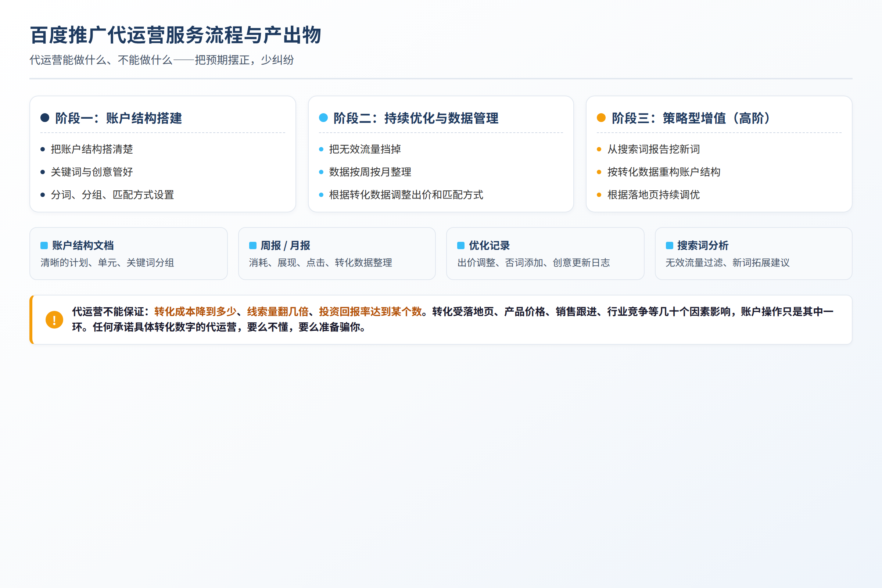
Task: Select heading 阶段二：持续优化与数据管理
Action: [416, 118]
